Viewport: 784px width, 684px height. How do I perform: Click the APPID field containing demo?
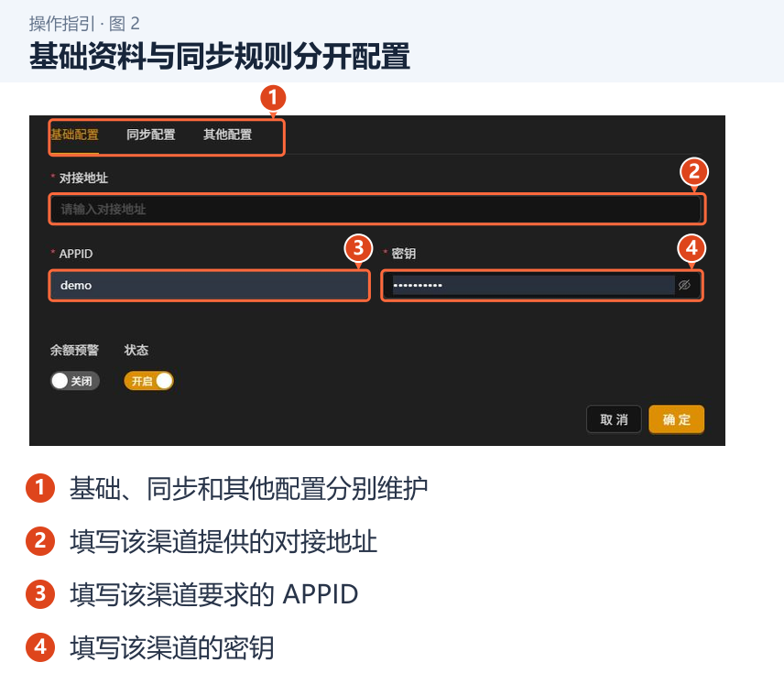(x=210, y=286)
